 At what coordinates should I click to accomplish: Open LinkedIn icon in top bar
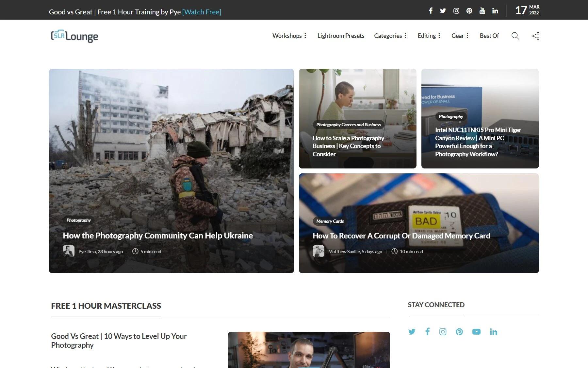point(495,11)
